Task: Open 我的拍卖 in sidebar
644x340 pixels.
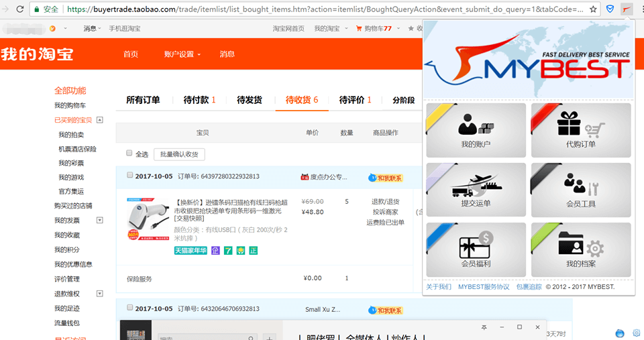Action: coord(71,135)
